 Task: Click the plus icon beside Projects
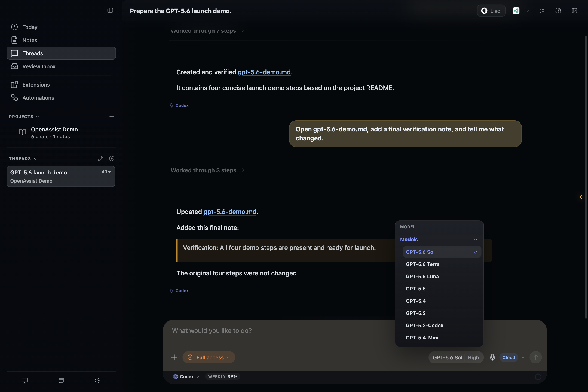[112, 117]
